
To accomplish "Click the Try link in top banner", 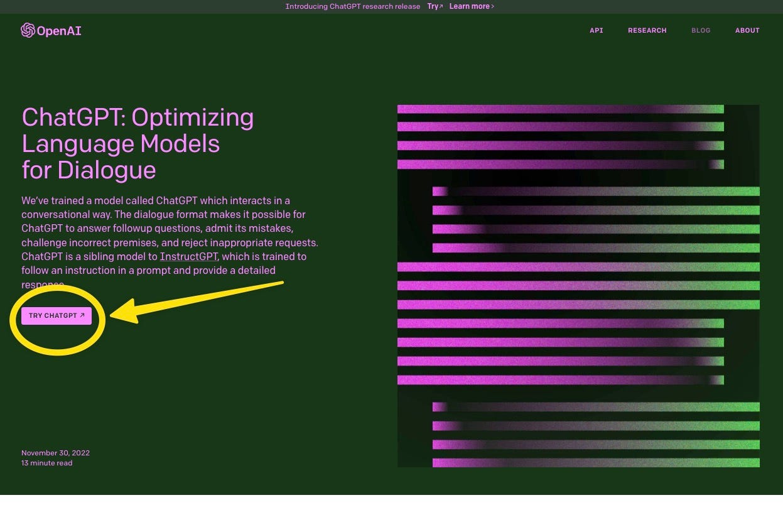I will point(435,6).
